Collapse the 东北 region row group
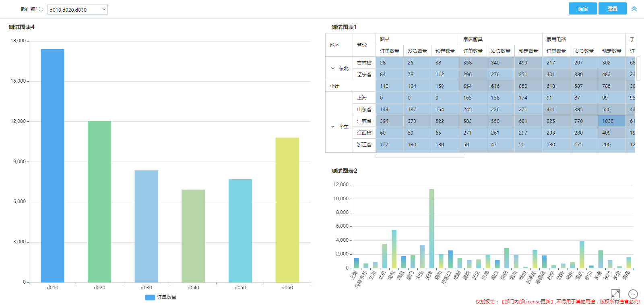Viewport: 644px width, 305px height. [x=333, y=68]
